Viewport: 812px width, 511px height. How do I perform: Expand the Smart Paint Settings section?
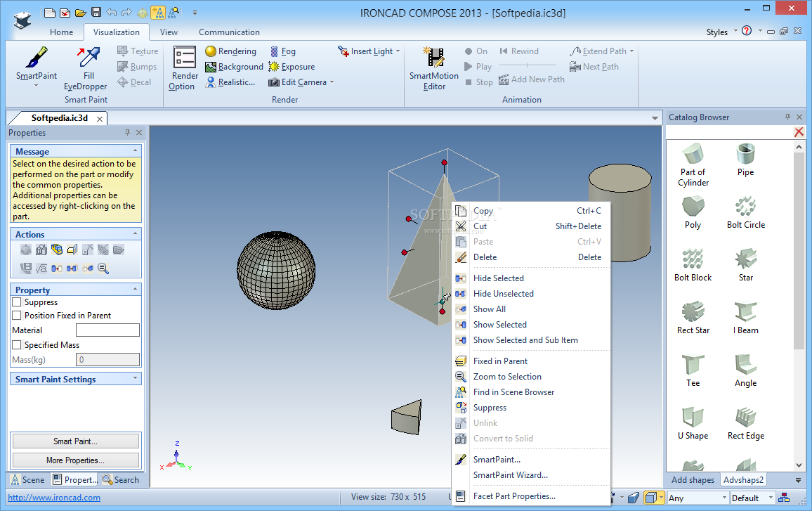(x=135, y=378)
